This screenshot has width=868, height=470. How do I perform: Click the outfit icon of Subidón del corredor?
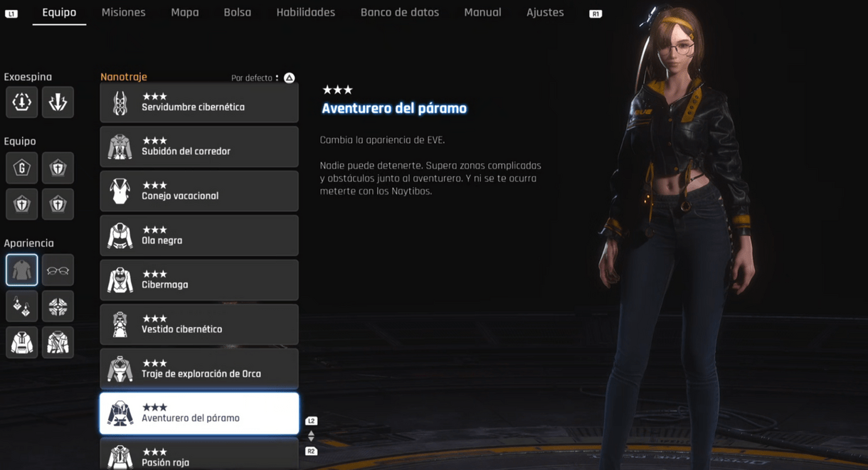pos(120,147)
